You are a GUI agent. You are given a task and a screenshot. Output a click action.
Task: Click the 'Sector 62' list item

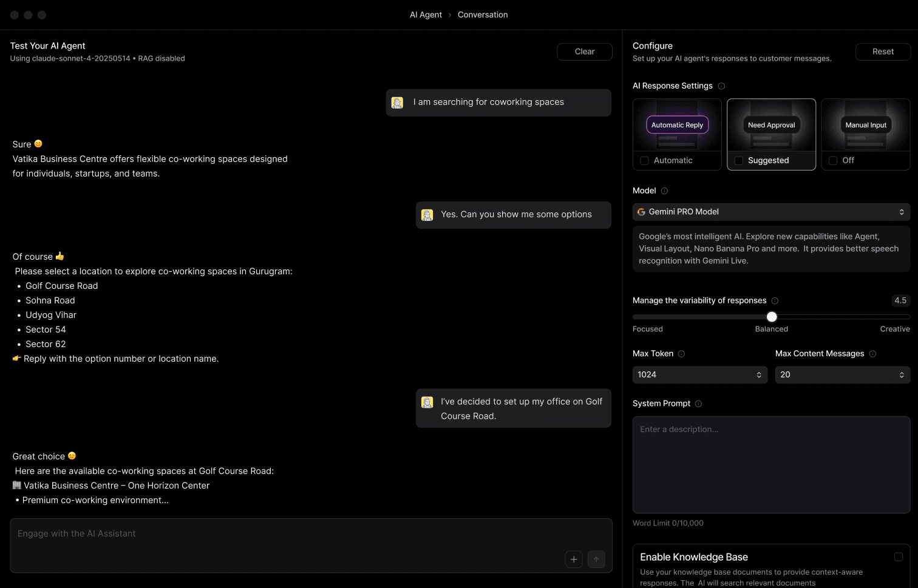(46, 344)
